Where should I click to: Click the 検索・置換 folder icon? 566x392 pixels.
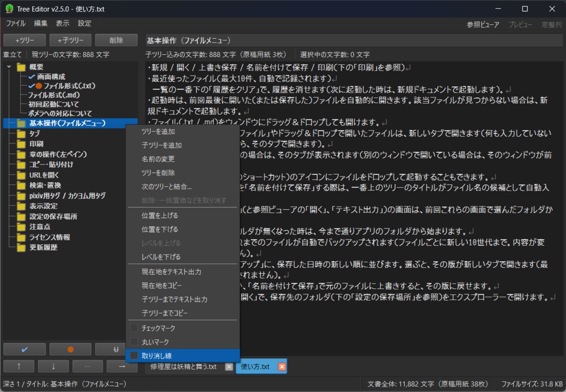coord(22,186)
